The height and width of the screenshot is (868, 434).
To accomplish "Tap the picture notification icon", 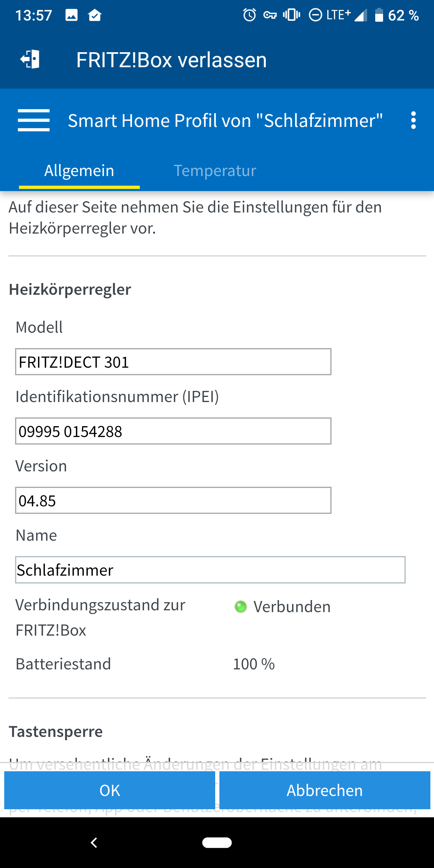I will [71, 15].
